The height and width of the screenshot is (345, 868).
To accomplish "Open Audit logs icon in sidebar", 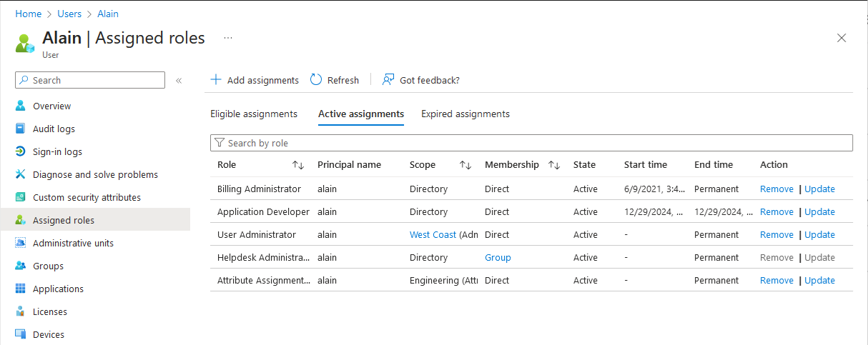I will [x=20, y=129].
